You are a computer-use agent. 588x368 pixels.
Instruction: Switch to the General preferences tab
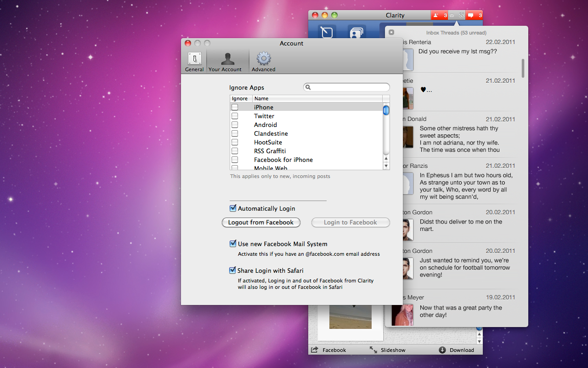point(194,62)
